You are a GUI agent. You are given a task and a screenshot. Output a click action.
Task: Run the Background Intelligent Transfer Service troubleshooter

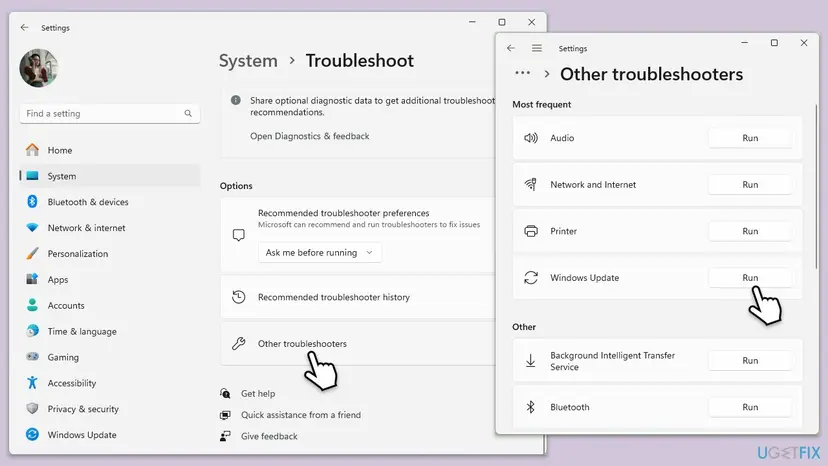(750, 360)
